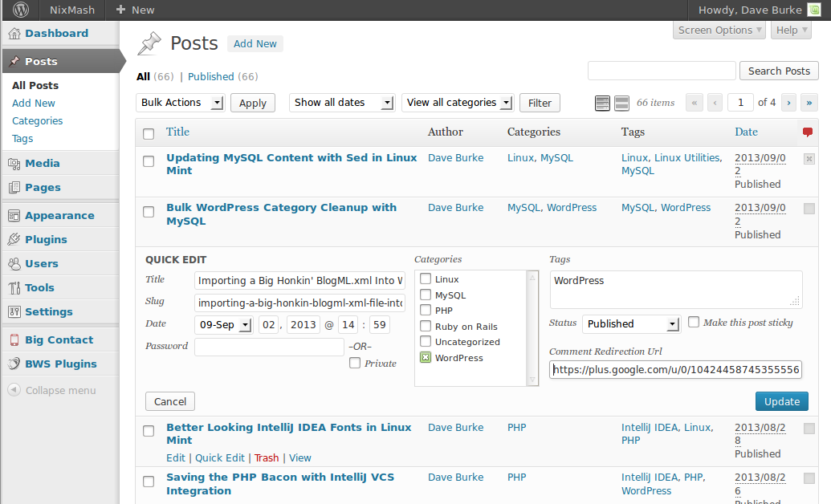Open the Categories submenu item

point(37,121)
